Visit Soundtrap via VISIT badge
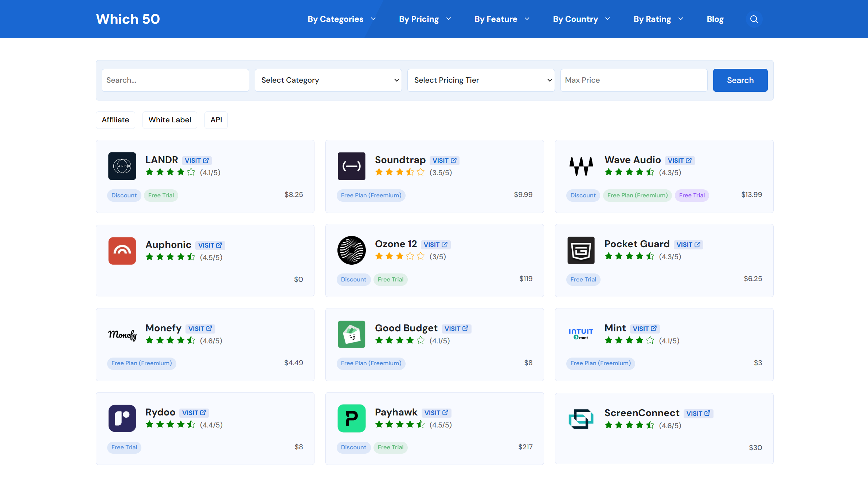This screenshot has height=481, width=868. point(445,161)
